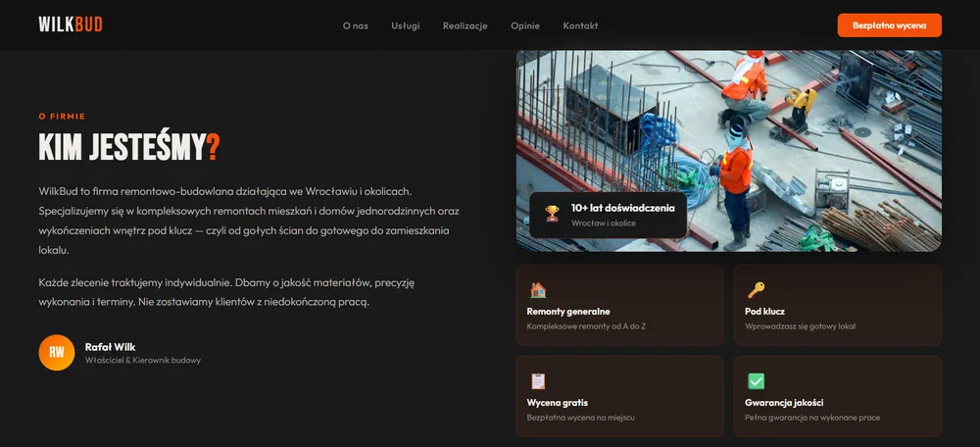The width and height of the screenshot is (980, 447).
Task: Click the Pod klucz card title
Action: coord(765,312)
